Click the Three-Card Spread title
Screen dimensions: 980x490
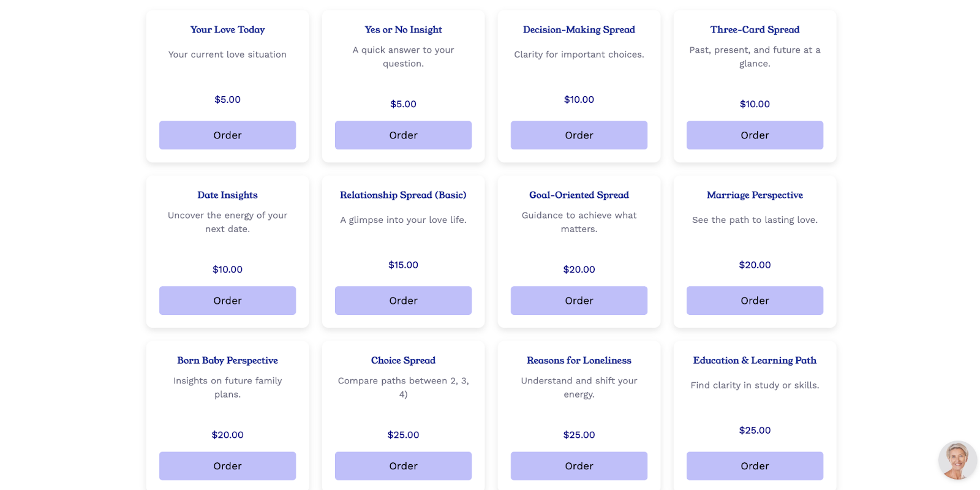755,29
